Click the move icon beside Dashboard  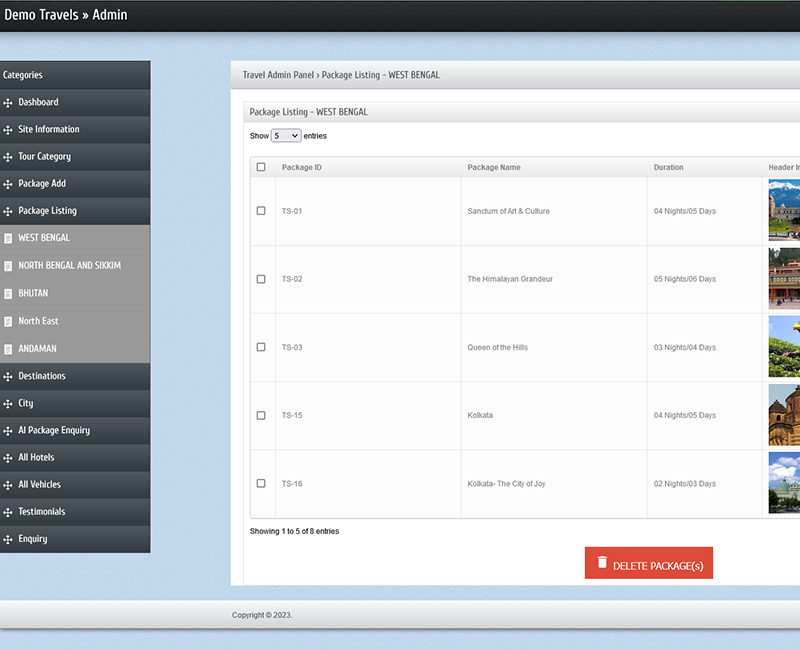pyautogui.click(x=8, y=103)
